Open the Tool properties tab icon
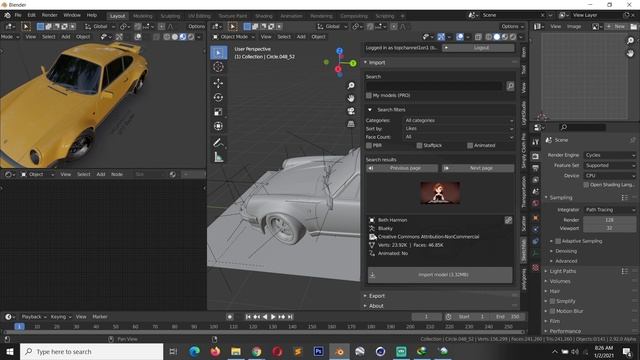Screen dimensions: 640x360 (536, 142)
